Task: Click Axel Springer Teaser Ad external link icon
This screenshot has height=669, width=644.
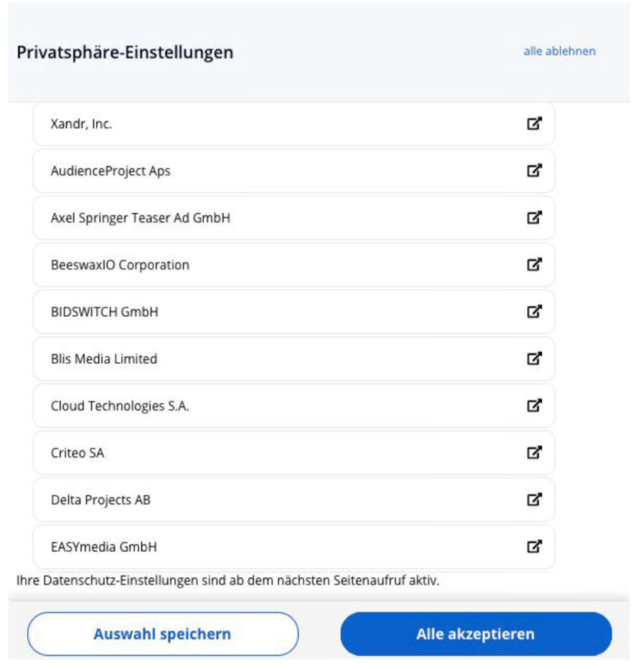Action: [x=534, y=217]
